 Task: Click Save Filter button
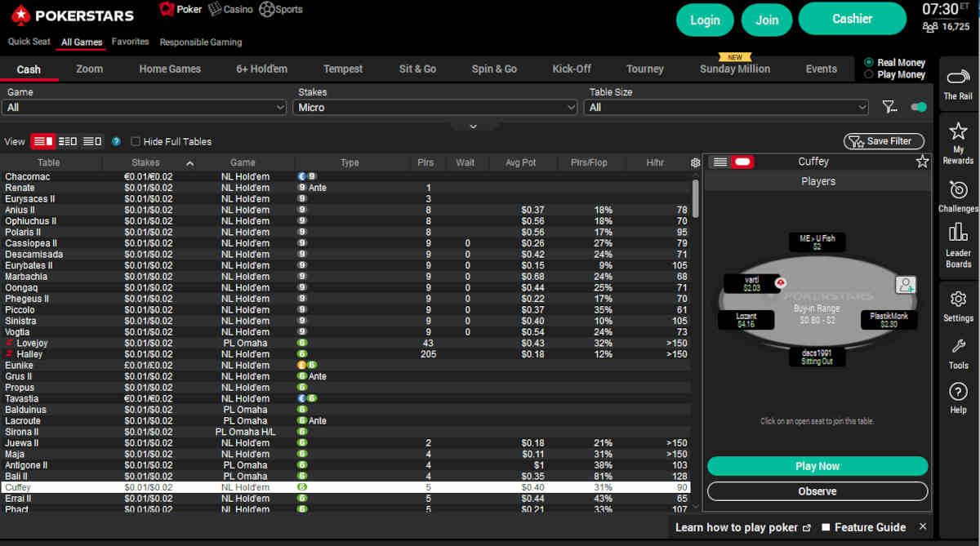tap(884, 141)
